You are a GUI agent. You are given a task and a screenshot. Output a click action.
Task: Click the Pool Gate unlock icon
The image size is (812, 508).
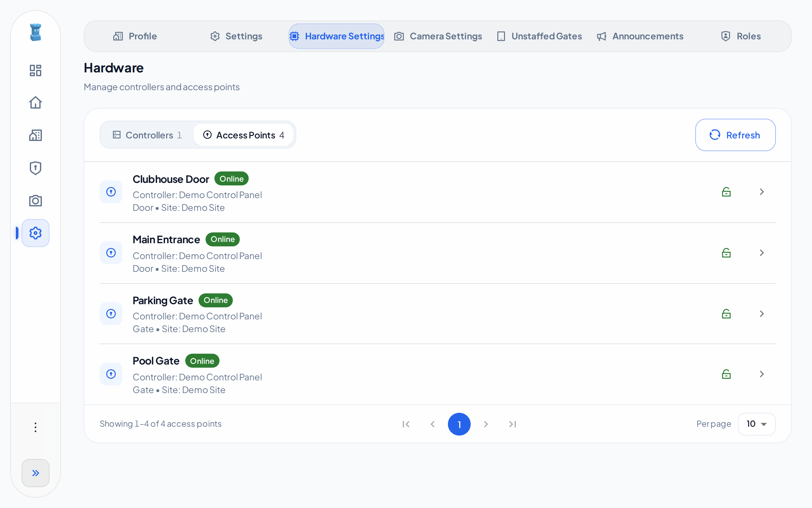[726, 374]
